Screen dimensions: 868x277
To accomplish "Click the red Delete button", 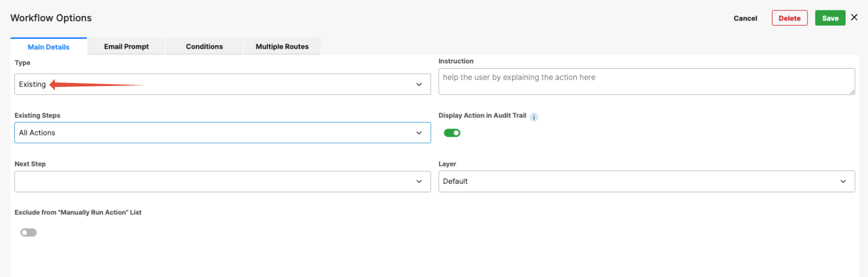I will click(790, 18).
